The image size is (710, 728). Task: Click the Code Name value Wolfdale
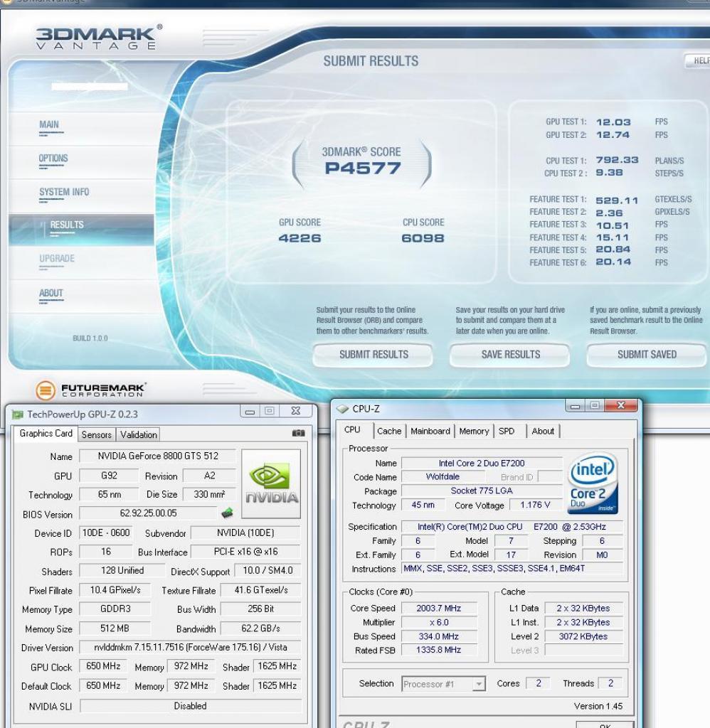point(443,477)
